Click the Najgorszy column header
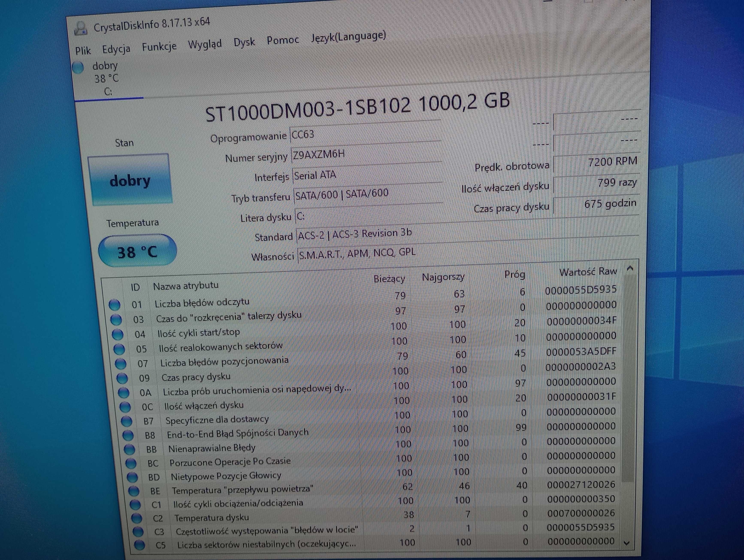The width and height of the screenshot is (744, 560). 443,277
